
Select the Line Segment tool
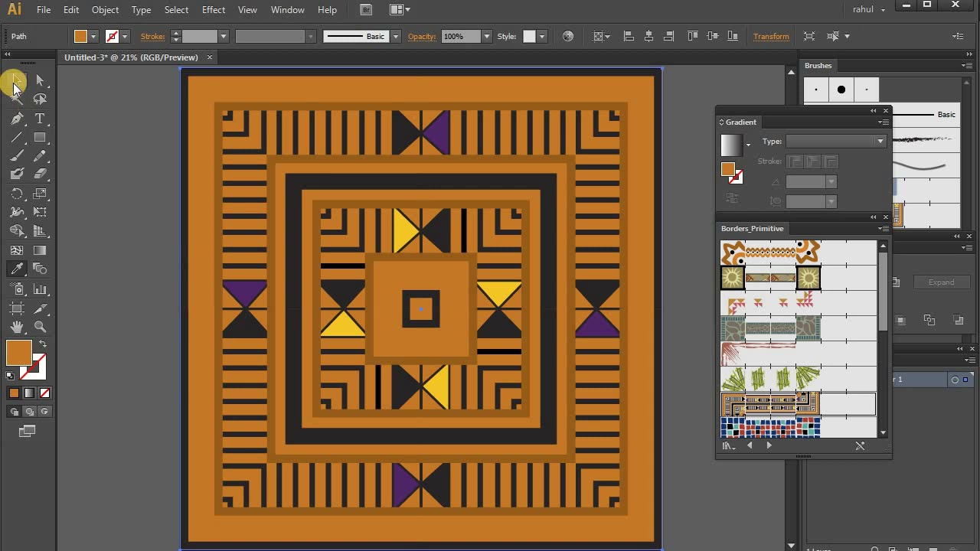pyautogui.click(x=17, y=138)
